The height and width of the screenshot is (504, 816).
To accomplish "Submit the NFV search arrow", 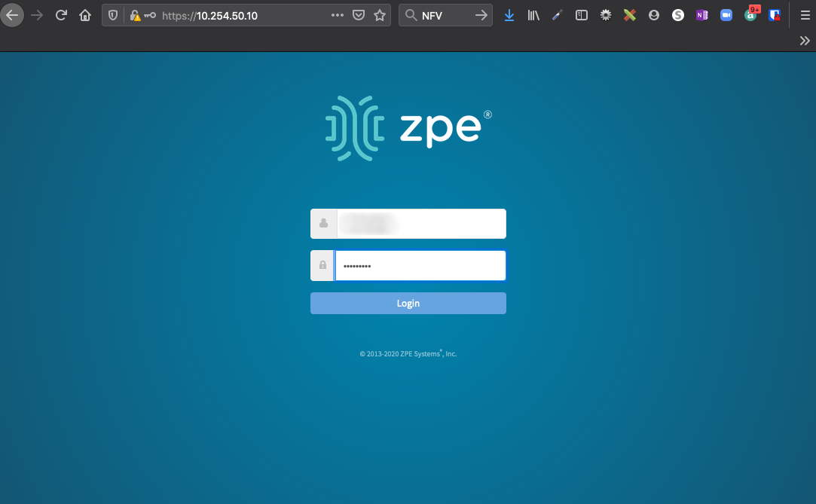I will point(481,15).
